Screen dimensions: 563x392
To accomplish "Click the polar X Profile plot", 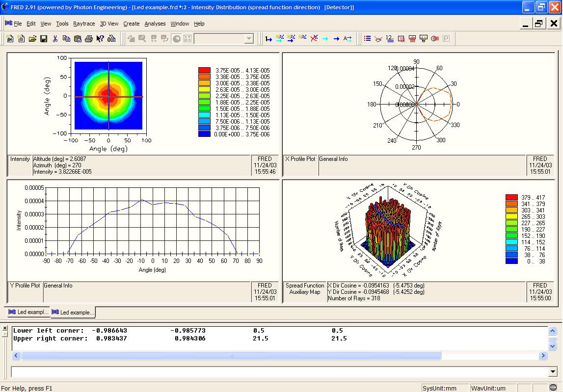I will pos(416,105).
